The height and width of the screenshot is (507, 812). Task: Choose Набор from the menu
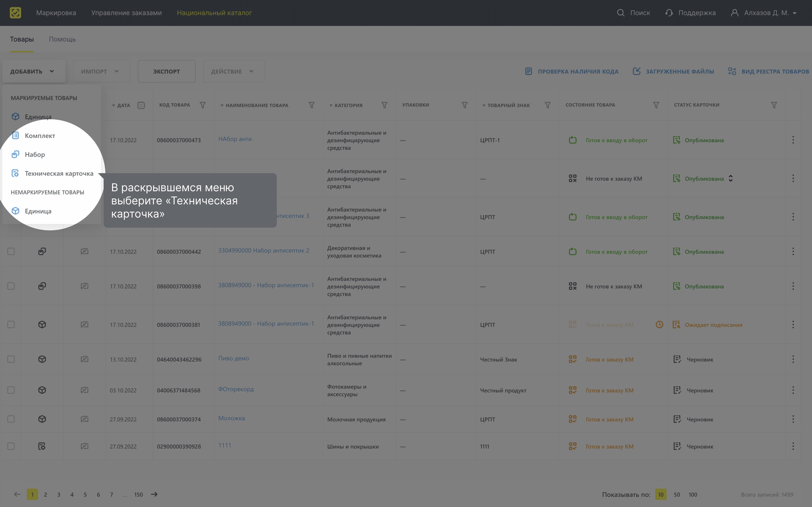tap(28, 154)
